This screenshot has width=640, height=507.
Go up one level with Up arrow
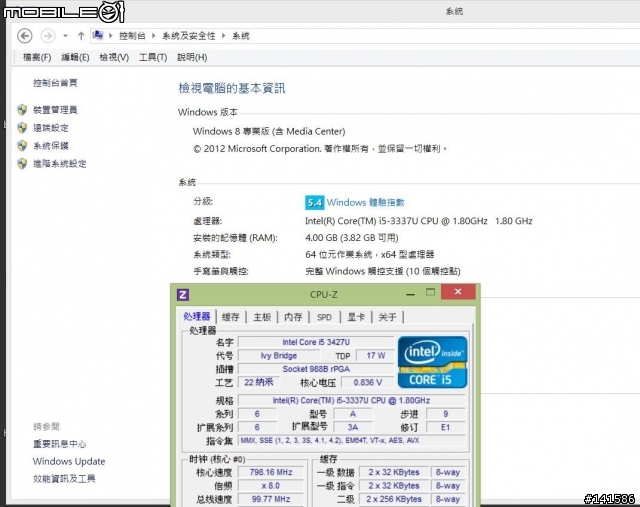tap(81, 36)
